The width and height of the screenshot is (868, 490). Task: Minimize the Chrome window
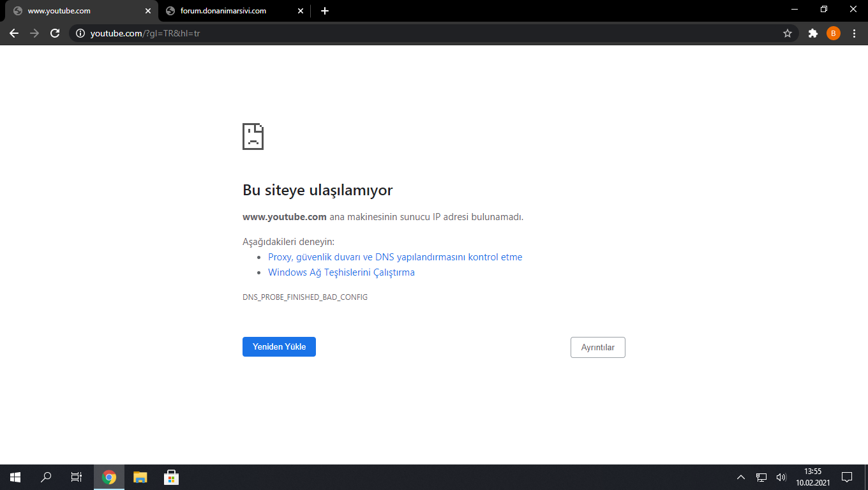tap(795, 10)
